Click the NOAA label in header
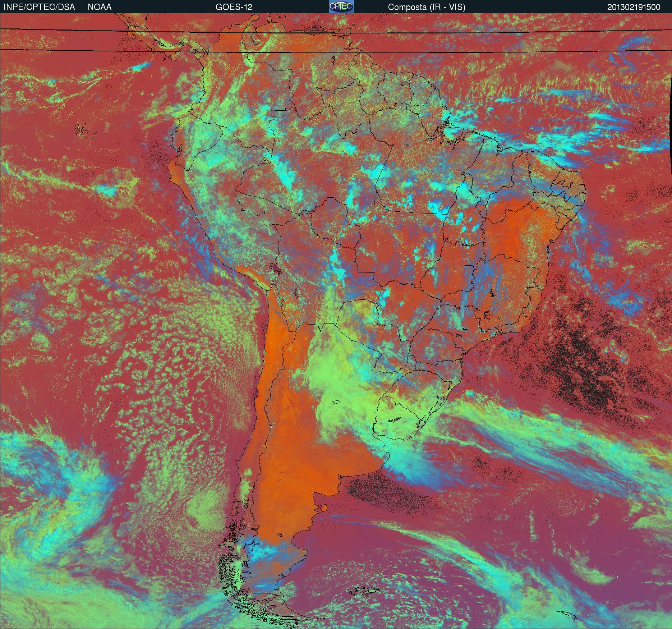This screenshot has width=672, height=629. coord(100,7)
